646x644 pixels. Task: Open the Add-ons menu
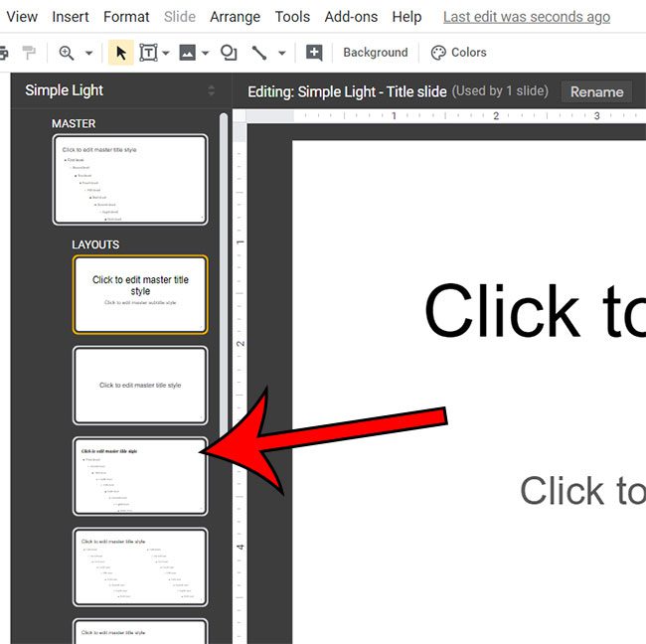coord(351,17)
